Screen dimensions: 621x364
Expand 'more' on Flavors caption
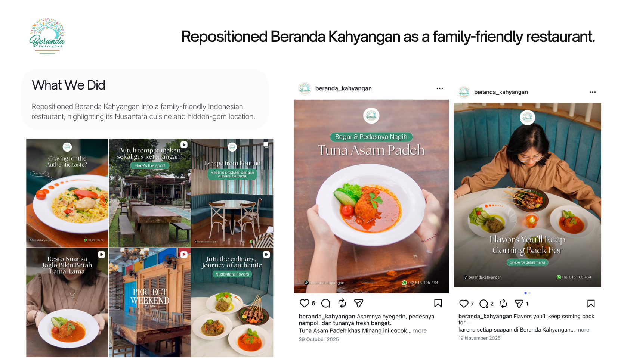point(583,330)
